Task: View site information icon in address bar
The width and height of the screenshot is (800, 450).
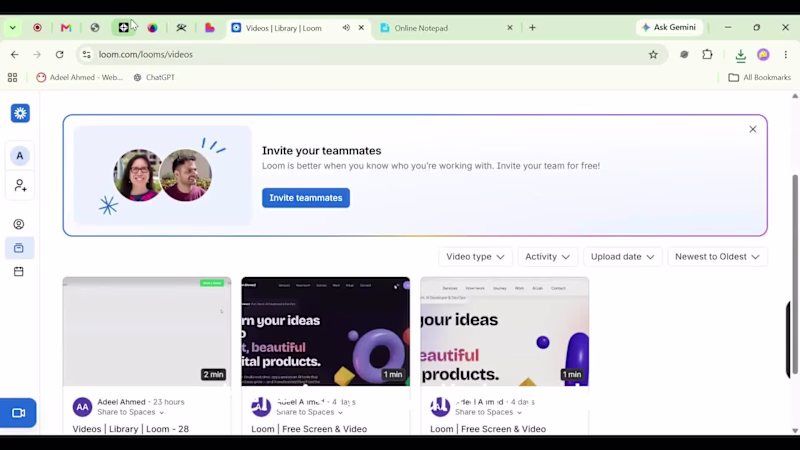Action: (87, 55)
